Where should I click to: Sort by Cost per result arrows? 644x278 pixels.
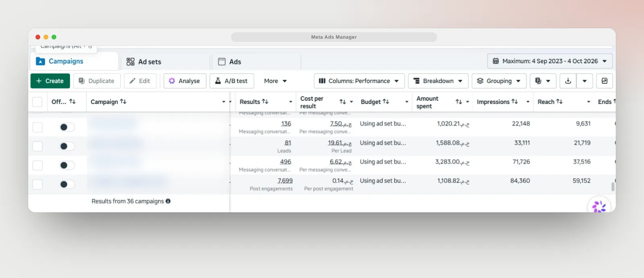pos(343,102)
